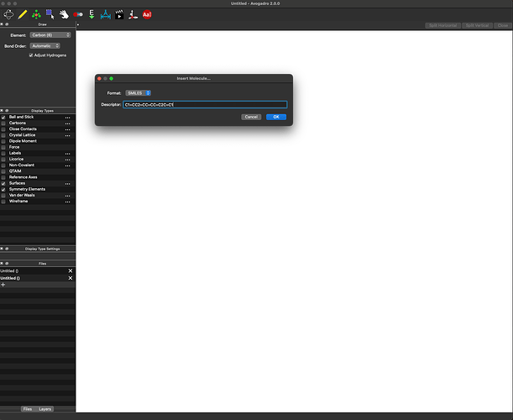Image resolution: width=513 pixels, height=420 pixels.
Task: Disable Surfaces display type
Action: [x=3, y=184]
